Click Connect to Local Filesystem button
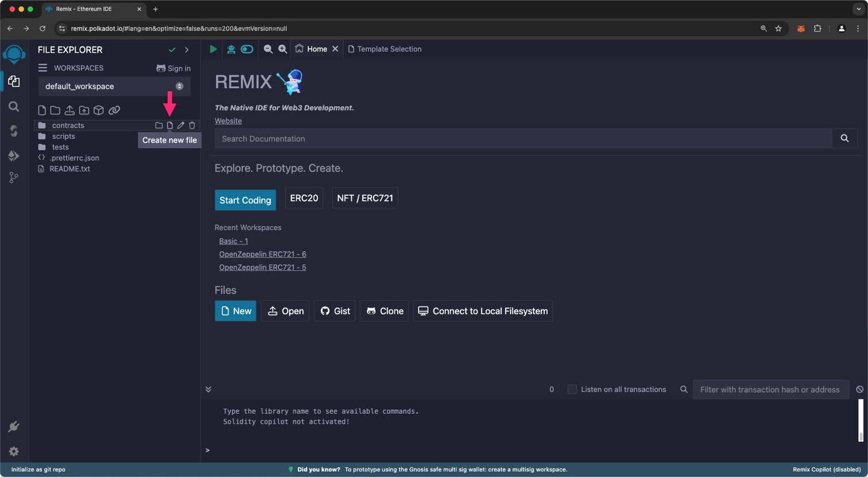Image resolution: width=868 pixels, height=477 pixels. pos(483,311)
